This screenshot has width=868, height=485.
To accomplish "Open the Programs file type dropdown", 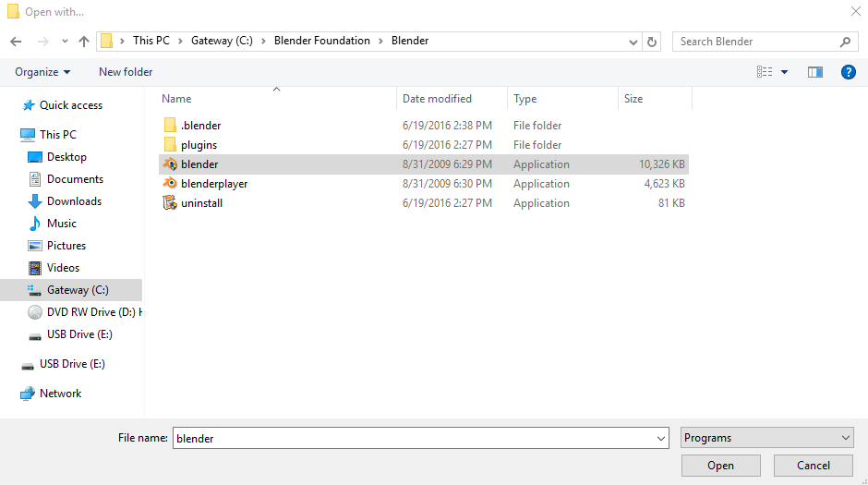I will click(x=766, y=437).
